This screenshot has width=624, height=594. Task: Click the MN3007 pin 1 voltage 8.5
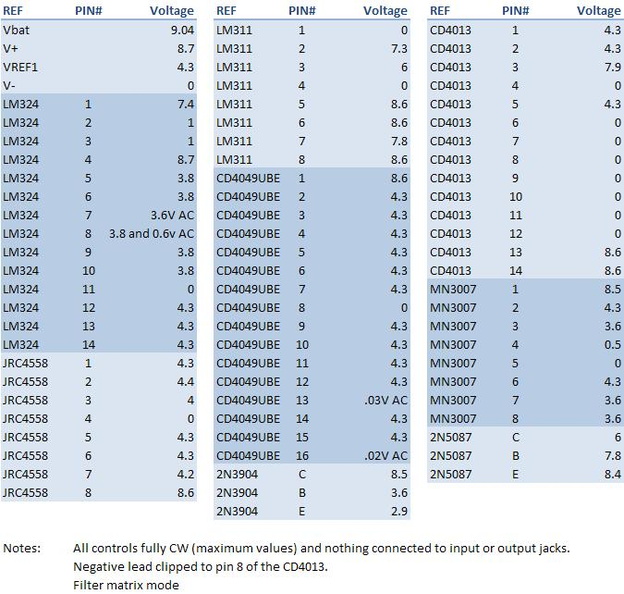[x=609, y=290]
